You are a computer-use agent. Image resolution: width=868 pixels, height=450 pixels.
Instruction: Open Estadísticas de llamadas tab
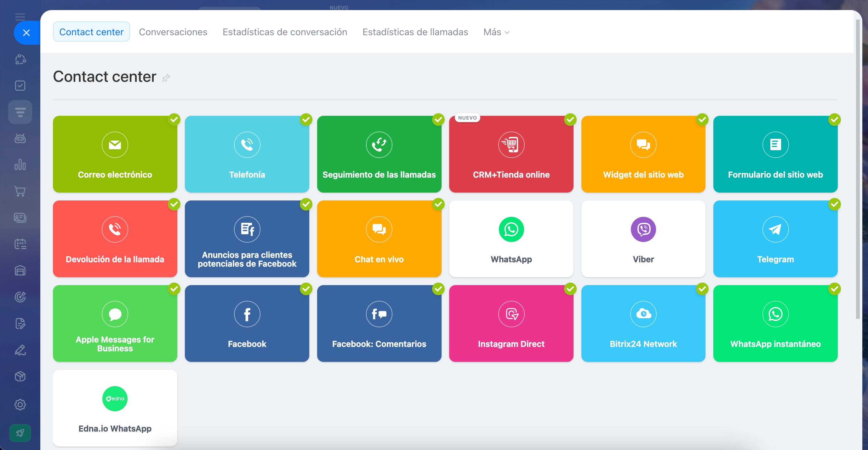click(x=415, y=32)
